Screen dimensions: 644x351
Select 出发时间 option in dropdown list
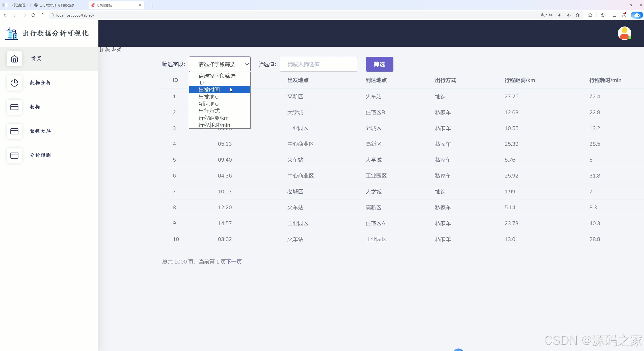click(x=209, y=90)
